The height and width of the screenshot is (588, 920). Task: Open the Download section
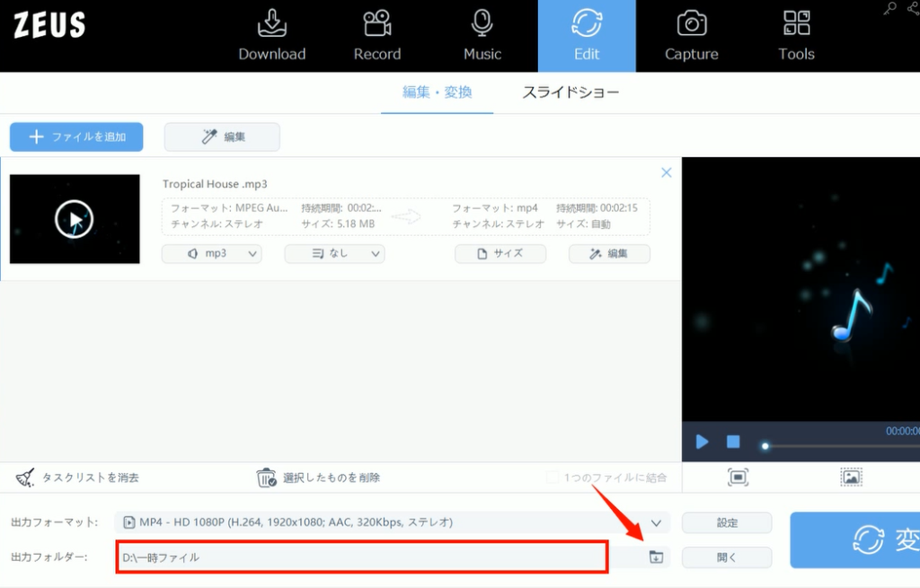(271, 36)
